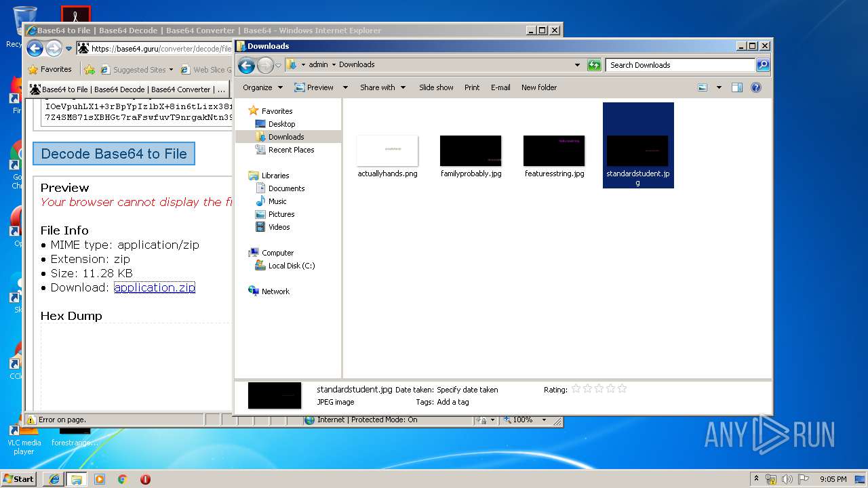
Task: Open Explorer Help question mark icon
Action: (x=756, y=87)
